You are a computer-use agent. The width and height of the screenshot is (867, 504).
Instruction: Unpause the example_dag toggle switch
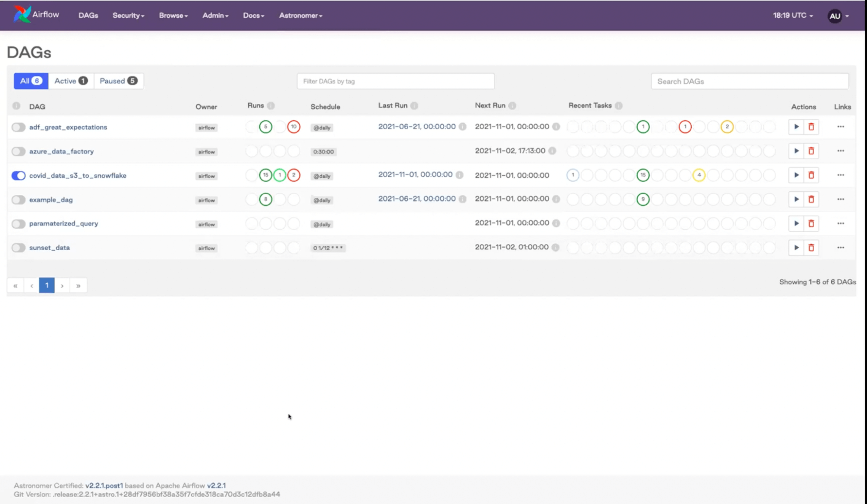18,200
